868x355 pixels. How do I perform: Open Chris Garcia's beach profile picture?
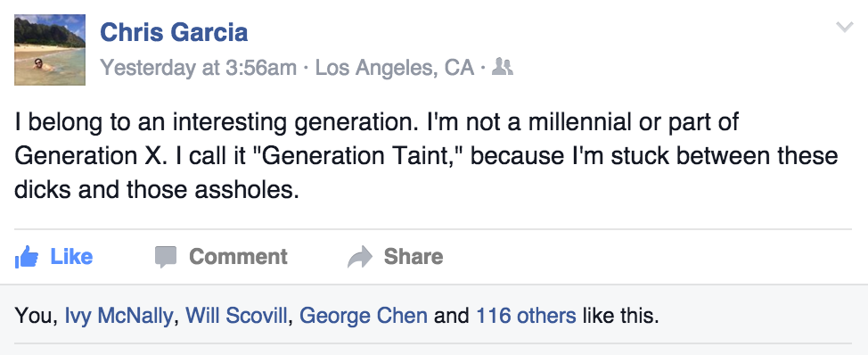(x=50, y=50)
